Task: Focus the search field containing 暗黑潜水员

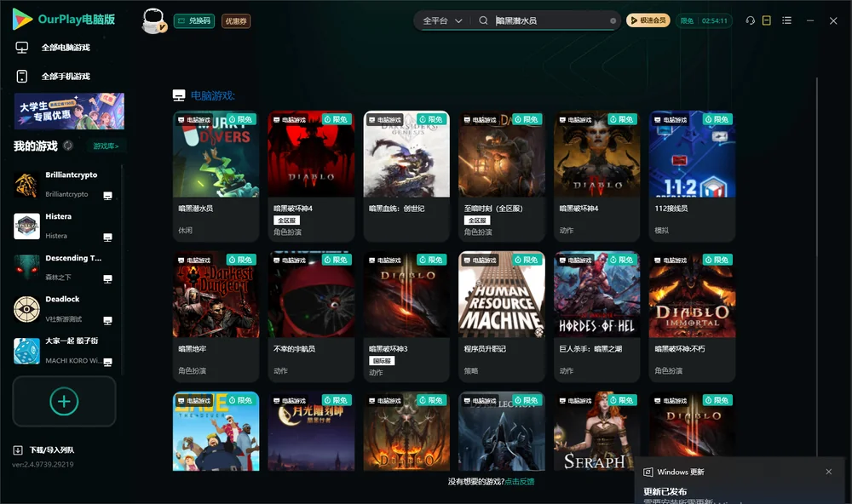Action: [x=550, y=20]
